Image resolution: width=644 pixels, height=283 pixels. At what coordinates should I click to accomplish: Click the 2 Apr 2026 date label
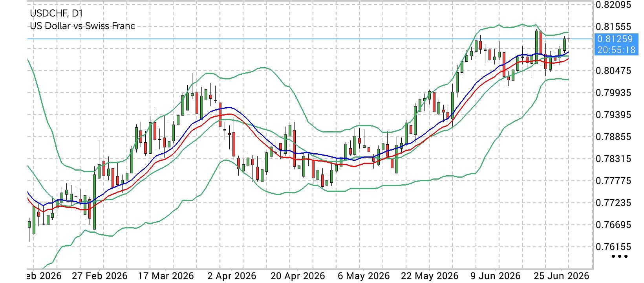point(232,276)
